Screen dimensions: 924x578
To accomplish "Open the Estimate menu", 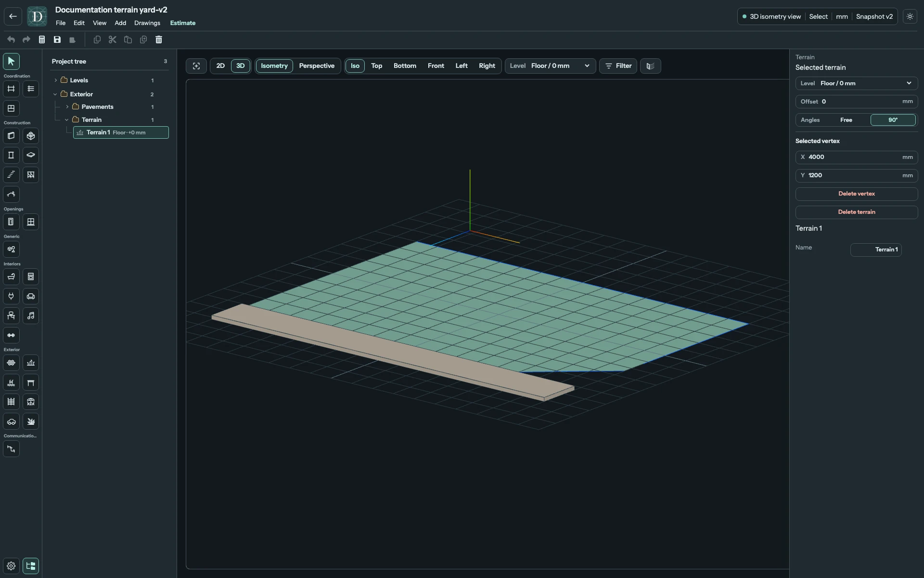I will [183, 23].
